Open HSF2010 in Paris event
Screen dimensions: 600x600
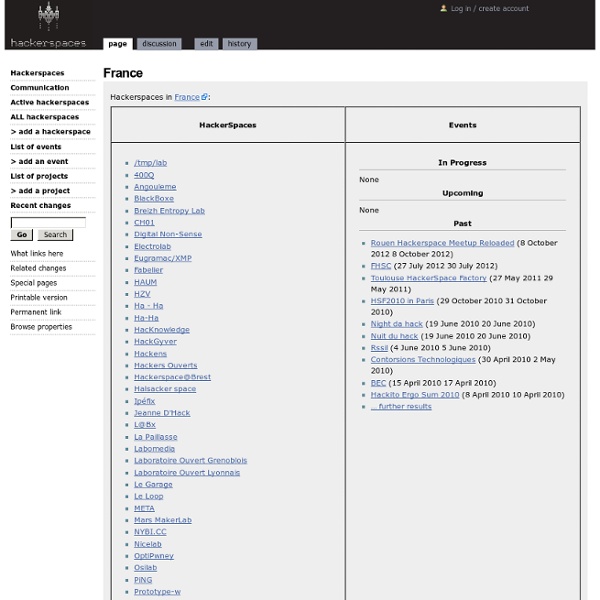point(402,301)
